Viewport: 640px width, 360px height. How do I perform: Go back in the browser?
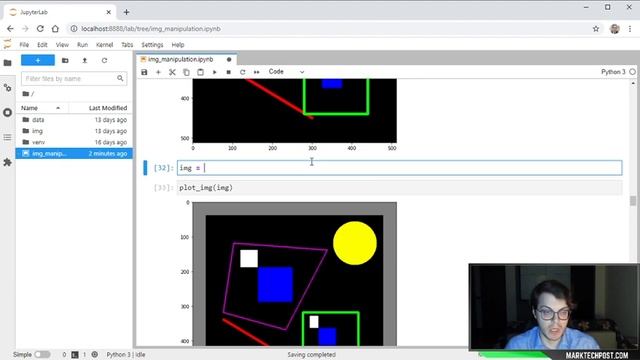coord(10,29)
